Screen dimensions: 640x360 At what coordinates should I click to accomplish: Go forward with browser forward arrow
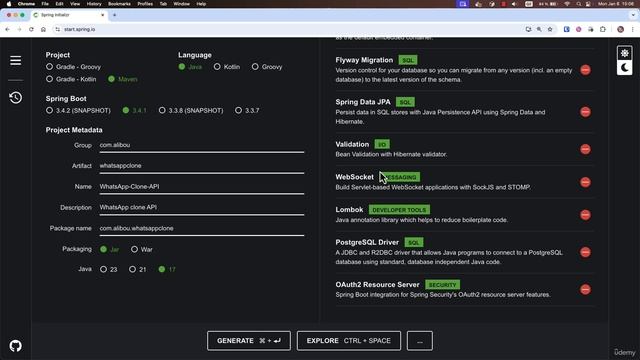pos(19,29)
